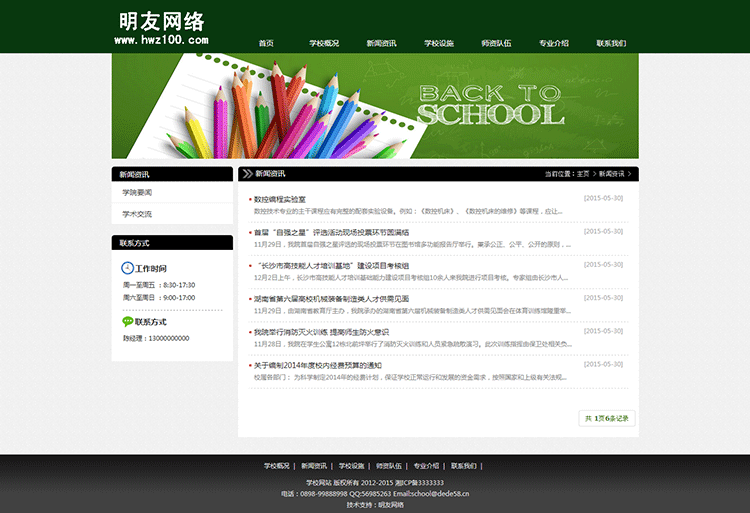750x513 pixels.
Task: Open the 长沙市高技能人才培训基地 article
Action: [x=332, y=265]
